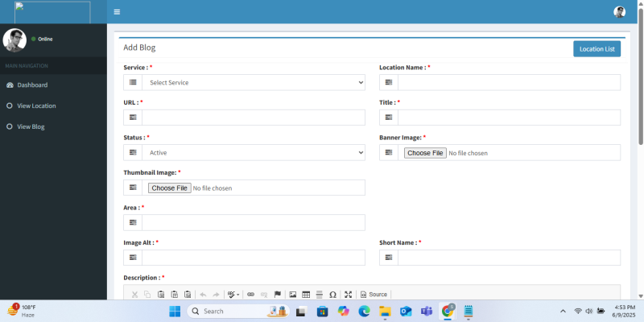Open the user avatar menu in top-right header
The height and width of the screenshot is (322, 644).
619,12
